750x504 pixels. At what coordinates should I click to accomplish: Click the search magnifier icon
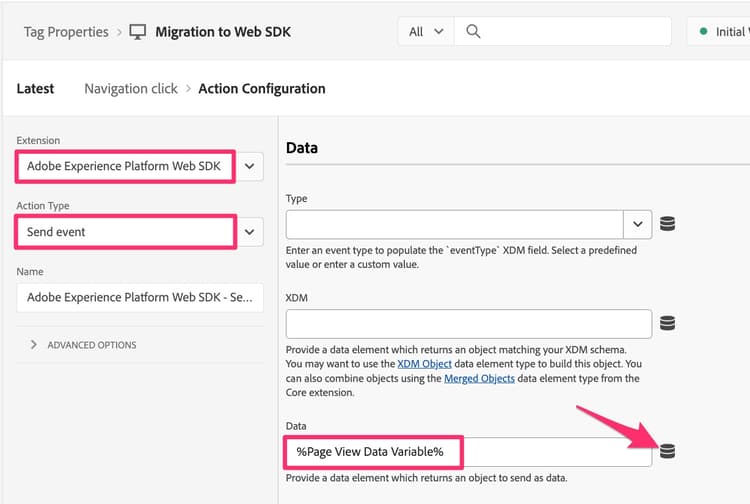click(x=474, y=32)
